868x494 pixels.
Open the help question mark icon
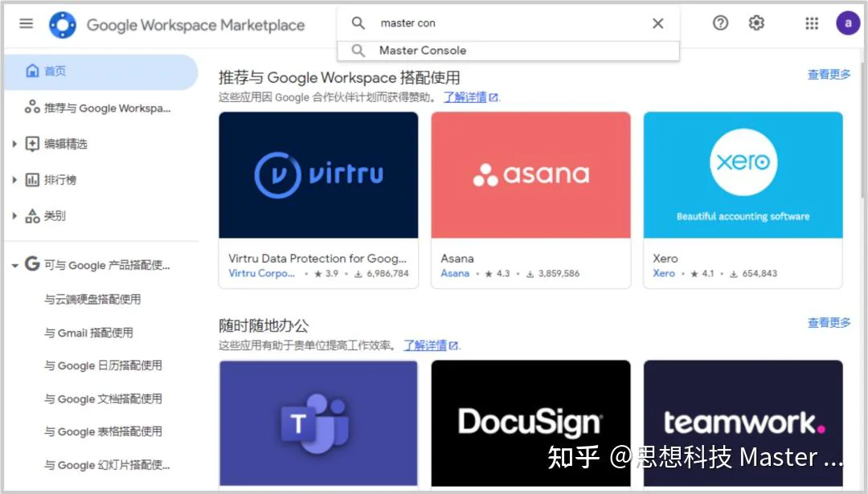720,22
